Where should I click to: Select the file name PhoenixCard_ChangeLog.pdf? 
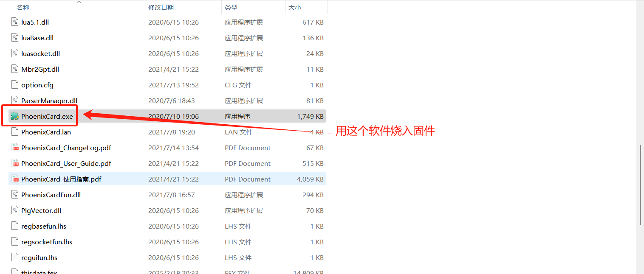pyautogui.click(x=66, y=148)
